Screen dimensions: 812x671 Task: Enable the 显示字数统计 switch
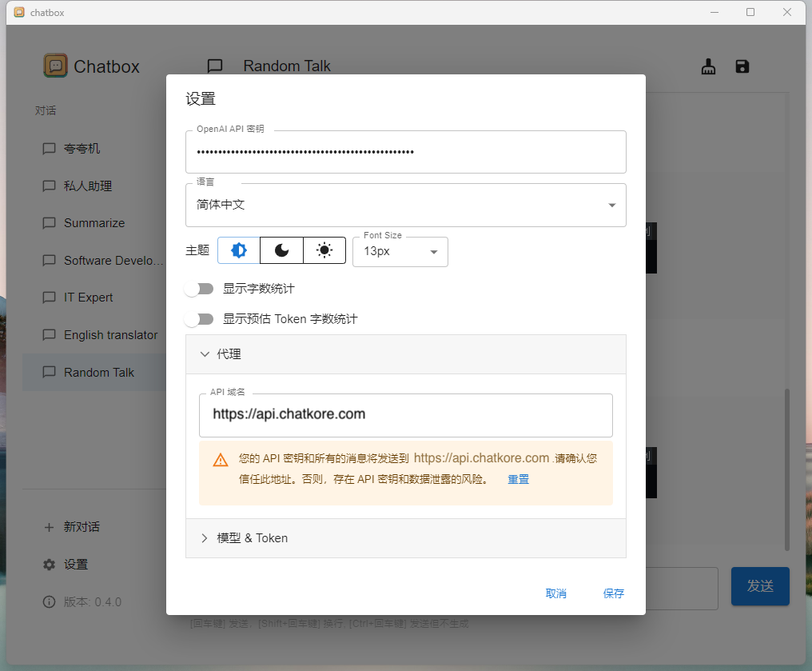click(x=198, y=289)
